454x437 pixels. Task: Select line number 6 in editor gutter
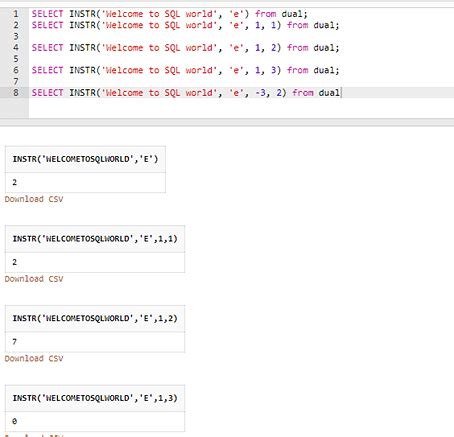pyautogui.click(x=16, y=70)
